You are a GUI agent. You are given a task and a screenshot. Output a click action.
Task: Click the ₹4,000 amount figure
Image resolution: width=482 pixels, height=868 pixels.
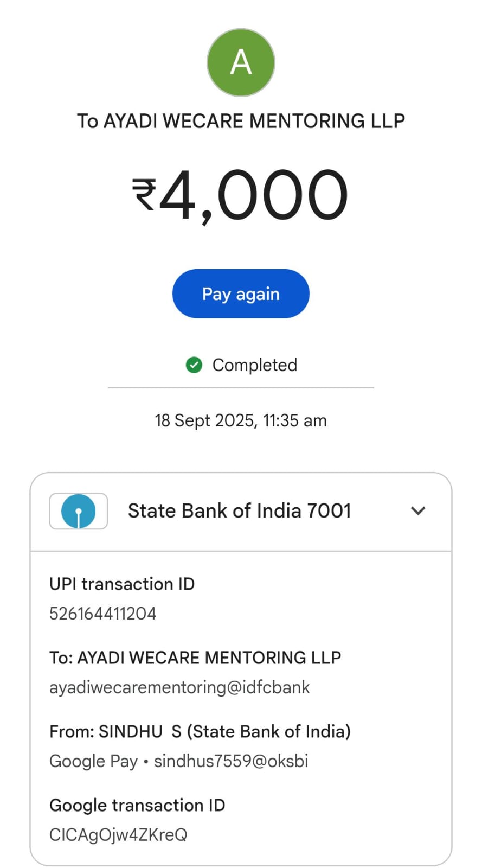click(x=254, y=194)
